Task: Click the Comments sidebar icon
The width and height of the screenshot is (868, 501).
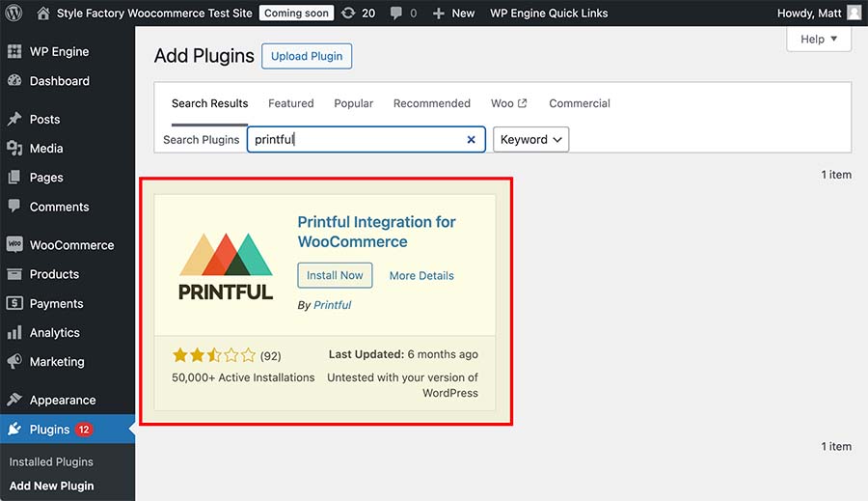Action: click(14, 206)
